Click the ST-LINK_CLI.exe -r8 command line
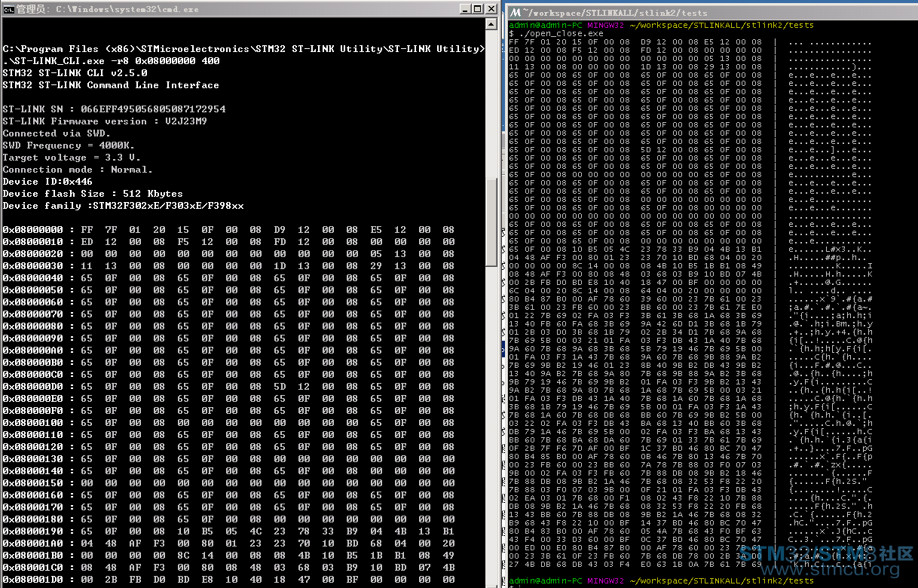Screen dimensions: 918x588 coord(112,61)
